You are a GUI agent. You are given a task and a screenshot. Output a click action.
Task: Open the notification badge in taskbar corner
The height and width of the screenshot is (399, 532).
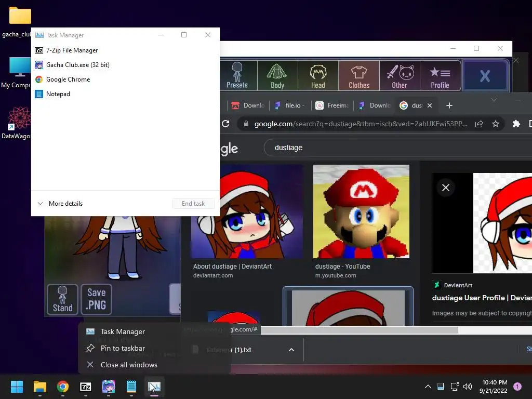[x=517, y=387]
